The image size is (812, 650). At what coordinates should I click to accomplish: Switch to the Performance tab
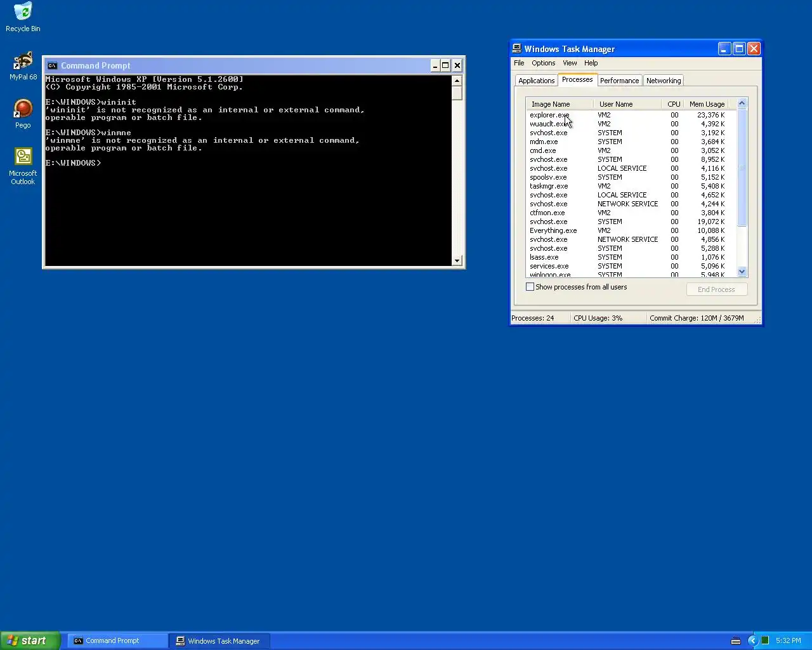pyautogui.click(x=619, y=81)
